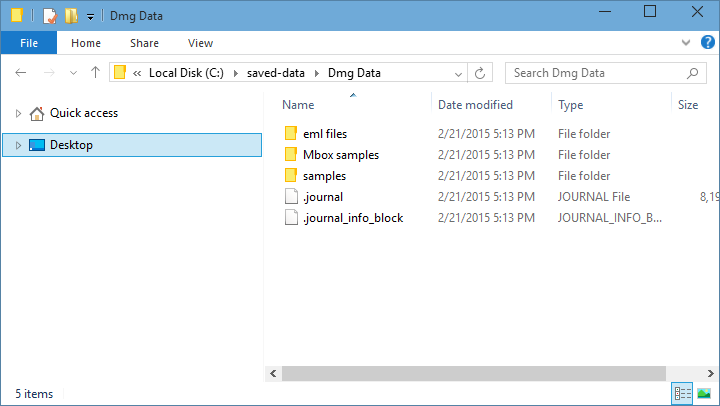This screenshot has height=406, width=720.
Task: Open the Help question mark icon
Action: [x=708, y=42]
